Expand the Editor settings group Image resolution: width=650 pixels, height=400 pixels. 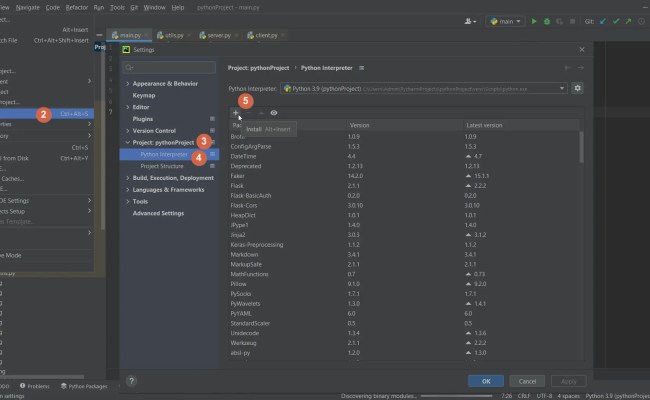[128, 107]
